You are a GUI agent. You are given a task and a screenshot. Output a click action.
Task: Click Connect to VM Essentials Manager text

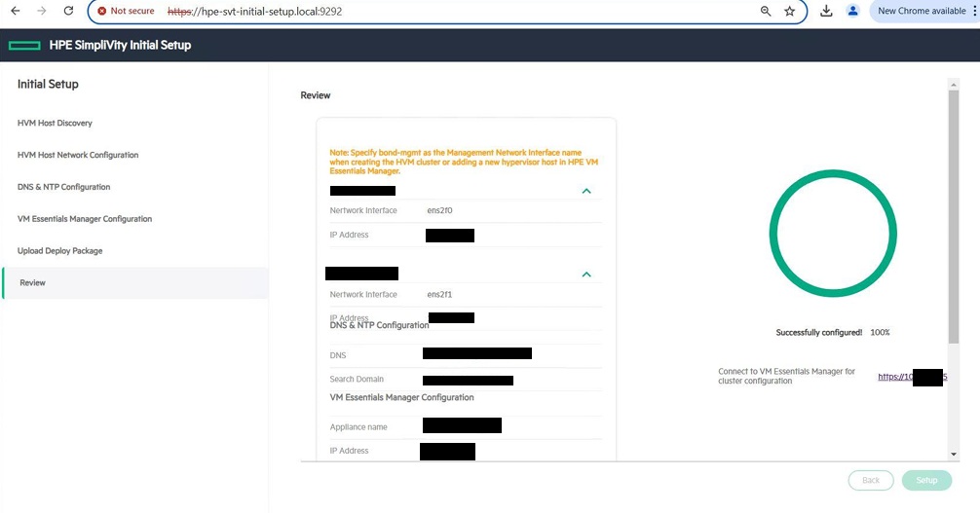tap(786, 376)
